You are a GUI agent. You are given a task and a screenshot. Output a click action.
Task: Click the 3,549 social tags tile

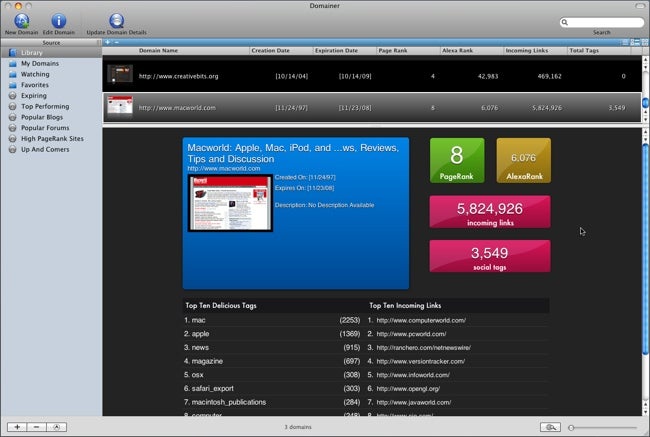[x=490, y=256]
